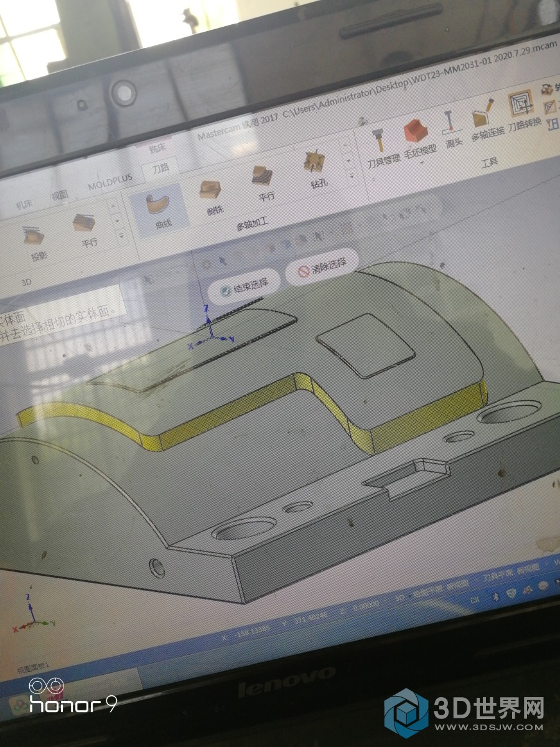Click the 结束选择 end selection button

coord(244,288)
